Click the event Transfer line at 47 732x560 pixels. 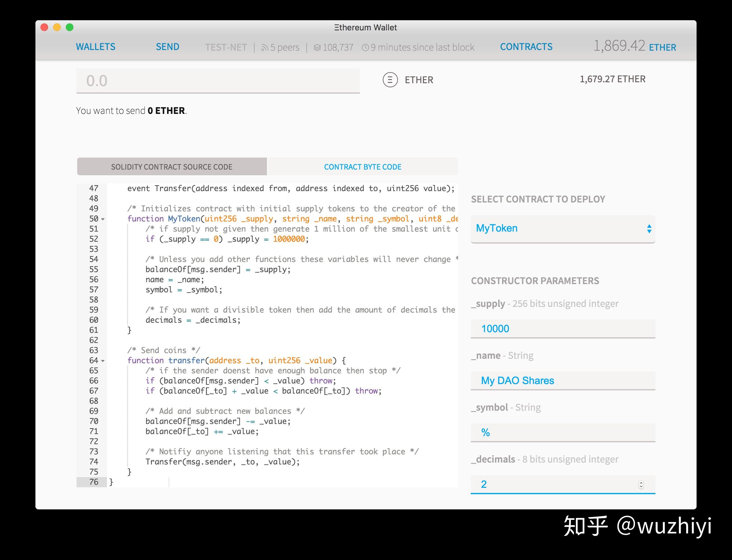point(291,188)
